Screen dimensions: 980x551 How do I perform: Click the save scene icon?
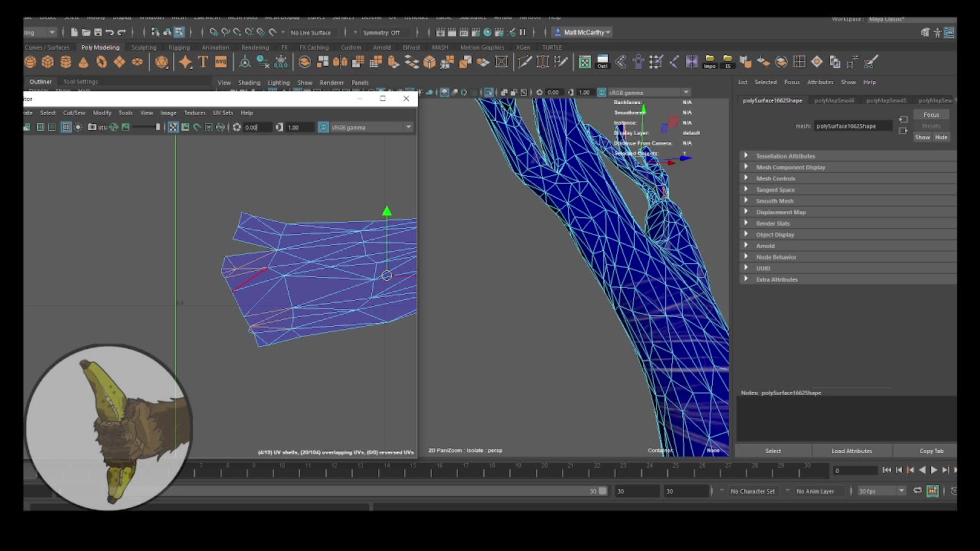[x=97, y=32]
